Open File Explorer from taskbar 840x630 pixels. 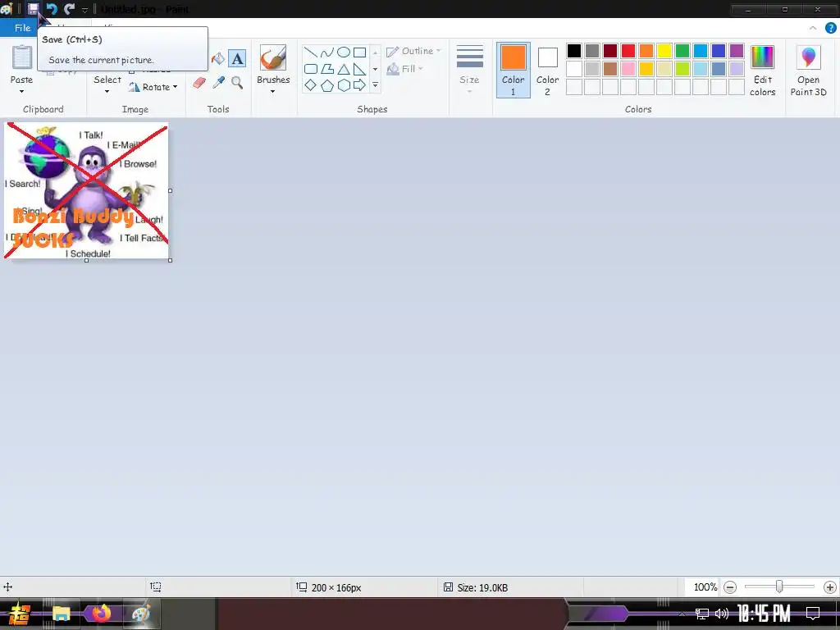(61, 614)
